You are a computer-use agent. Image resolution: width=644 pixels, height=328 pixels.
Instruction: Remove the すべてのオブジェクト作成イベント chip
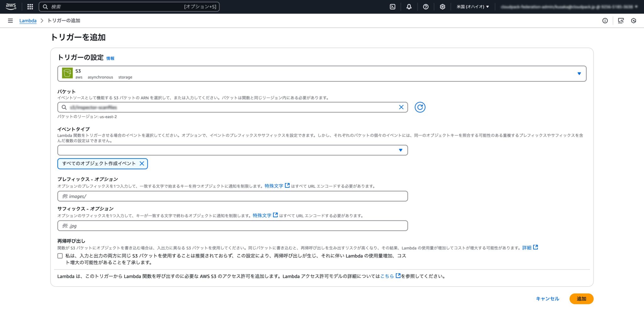(x=142, y=164)
